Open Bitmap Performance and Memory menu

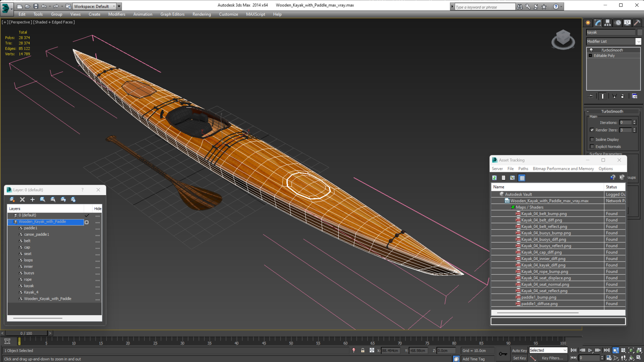pos(563,169)
